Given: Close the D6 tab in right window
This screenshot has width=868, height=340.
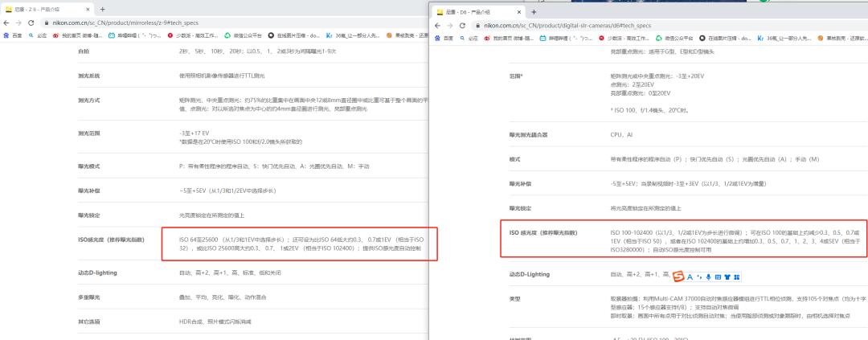Looking at the screenshot, I should 520,12.
